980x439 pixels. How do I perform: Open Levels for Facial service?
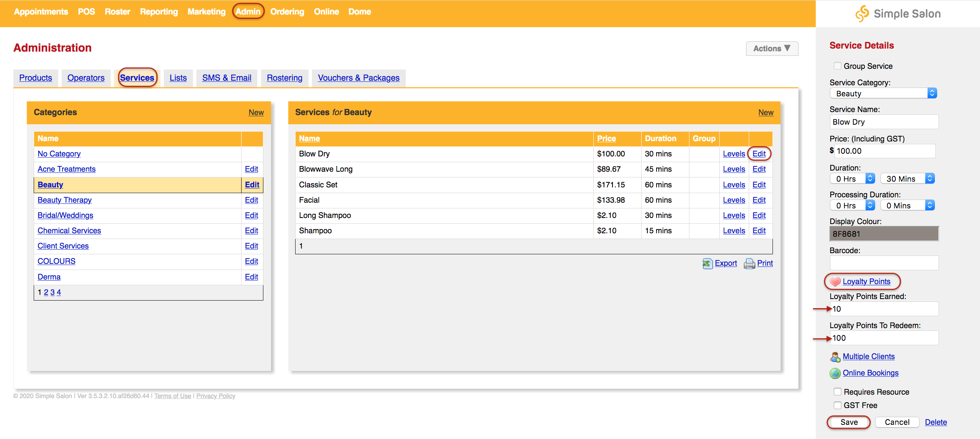[733, 200]
